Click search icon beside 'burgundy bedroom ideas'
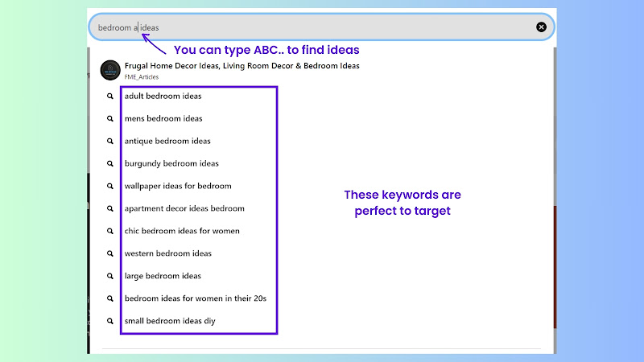Screen dimensions: 644x362 [110, 163]
